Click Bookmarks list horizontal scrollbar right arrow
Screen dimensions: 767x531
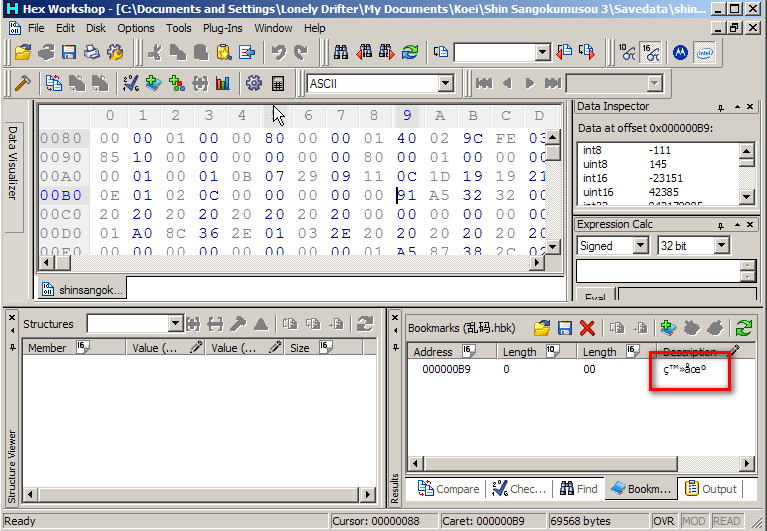pos(747,463)
